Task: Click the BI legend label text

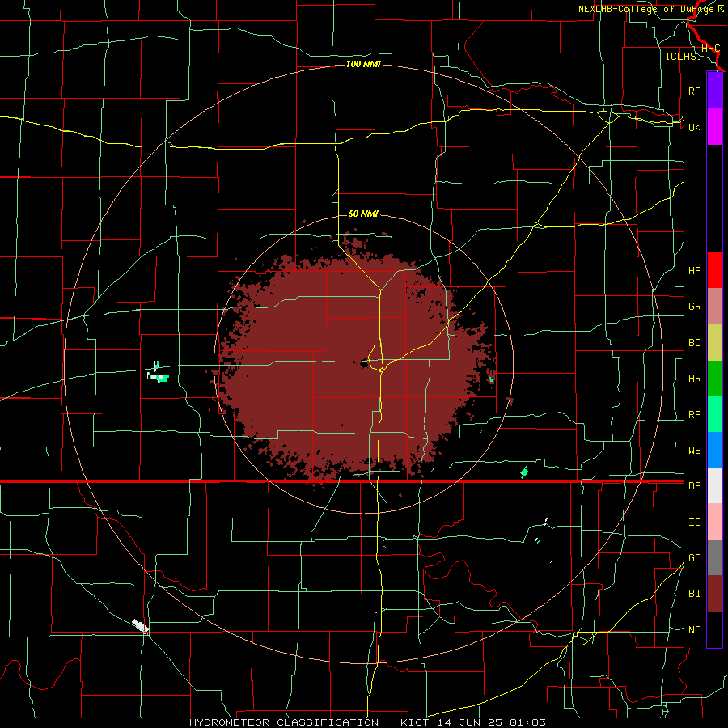Action: click(694, 594)
